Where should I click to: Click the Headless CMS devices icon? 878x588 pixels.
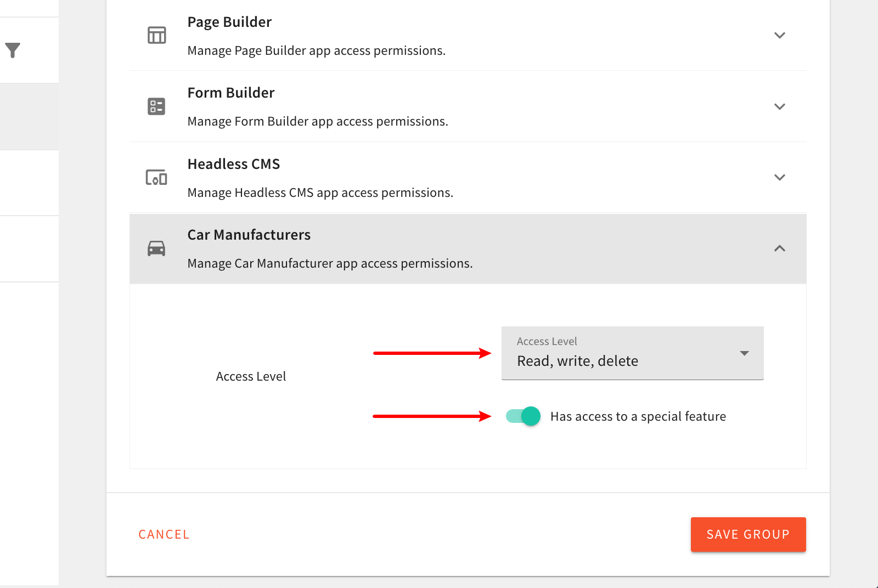[156, 177]
